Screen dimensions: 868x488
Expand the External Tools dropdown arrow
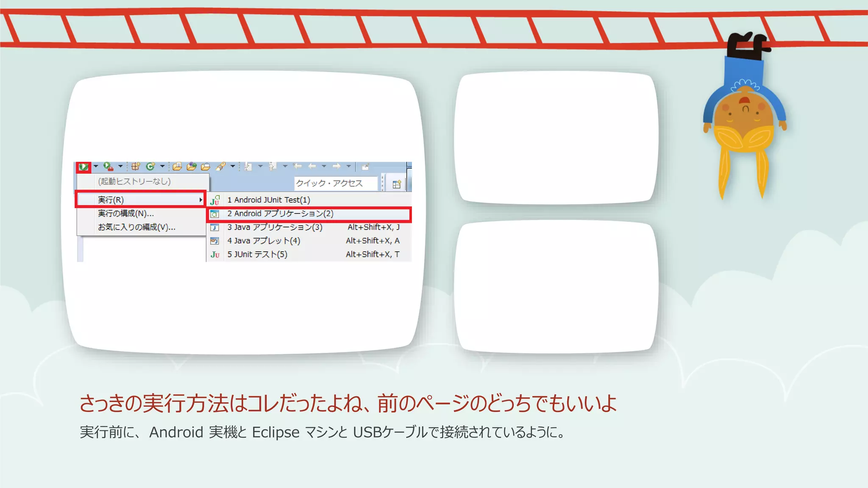pos(120,166)
